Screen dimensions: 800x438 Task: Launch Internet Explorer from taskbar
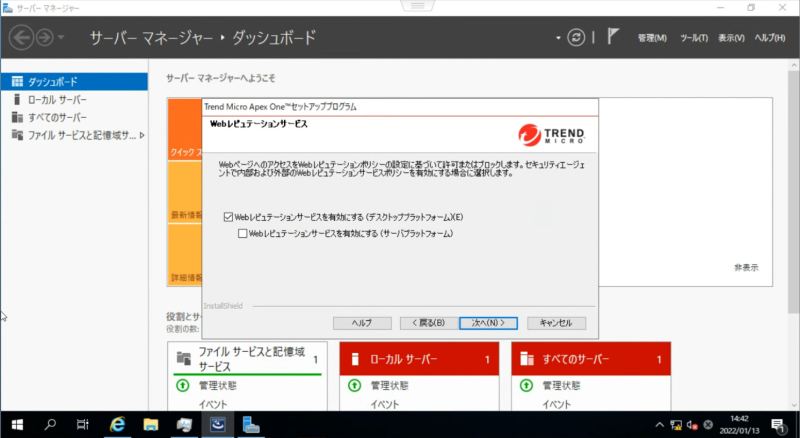coord(117,425)
